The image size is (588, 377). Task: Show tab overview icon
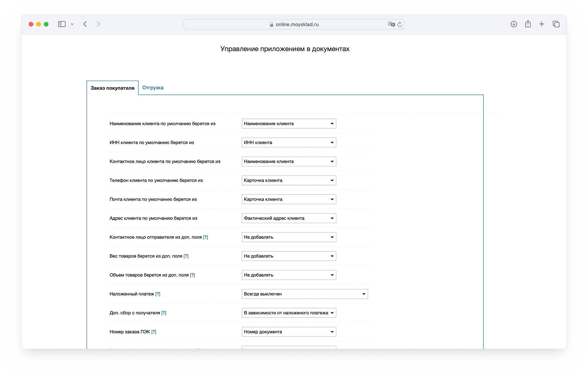[556, 24]
